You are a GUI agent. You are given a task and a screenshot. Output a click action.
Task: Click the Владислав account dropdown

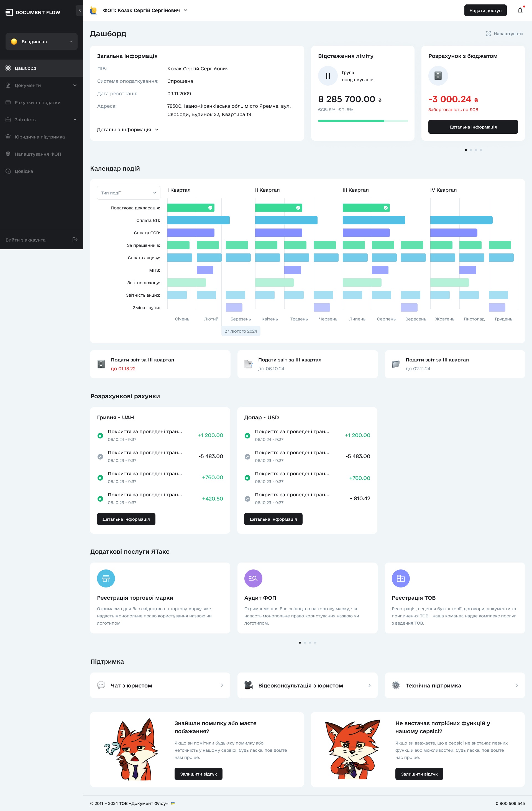point(42,42)
